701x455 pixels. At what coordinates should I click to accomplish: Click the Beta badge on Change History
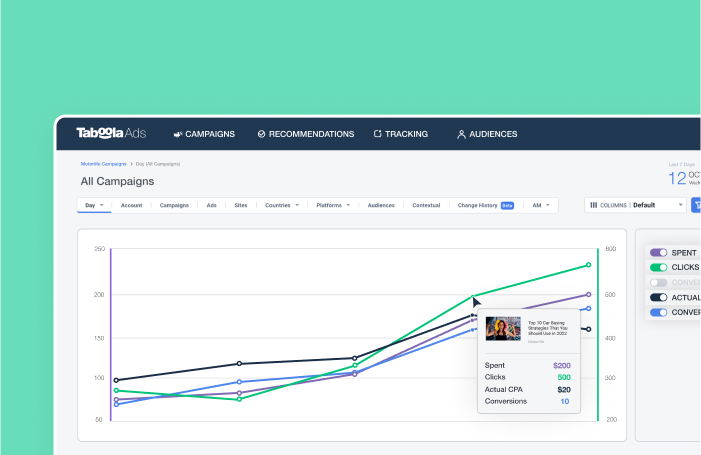[x=507, y=206]
